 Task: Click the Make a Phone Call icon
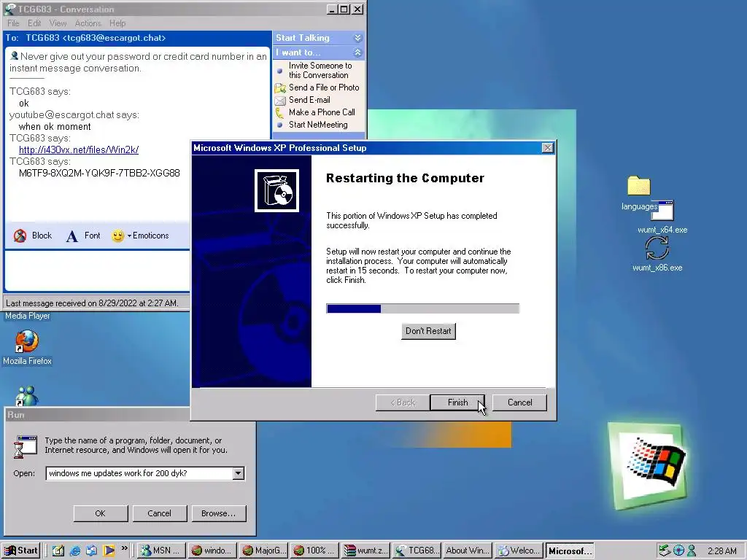coord(279,112)
